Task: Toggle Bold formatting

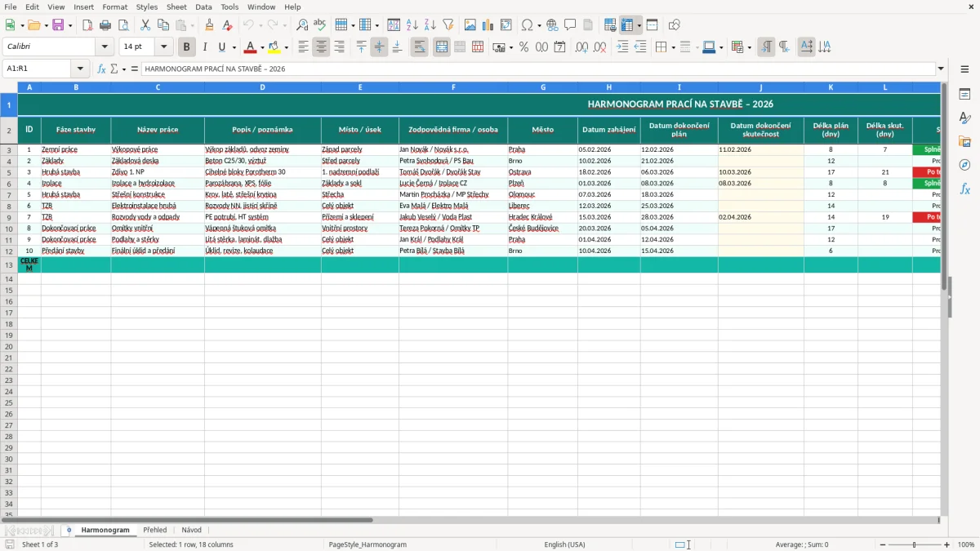Action: coord(187,47)
